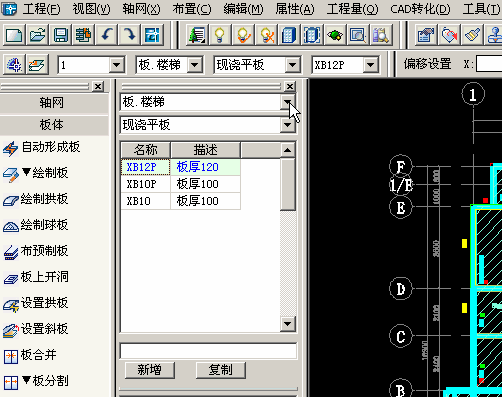Click the 偏移设置 X input field
The image size is (502, 397).
coord(489,64)
